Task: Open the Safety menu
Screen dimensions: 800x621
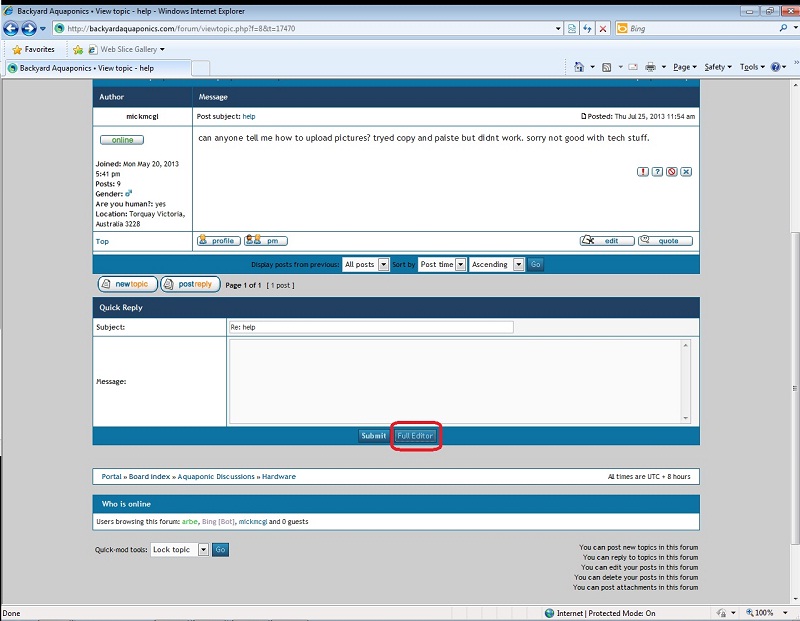Action: click(717, 67)
